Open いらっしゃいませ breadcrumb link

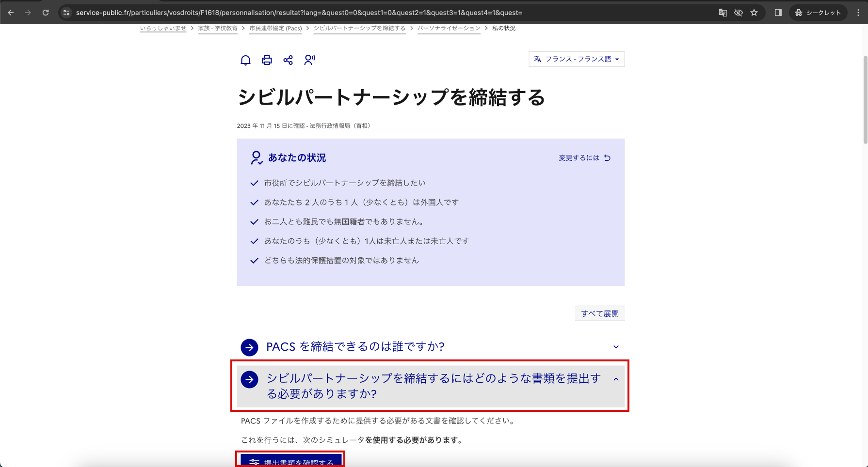point(163,28)
